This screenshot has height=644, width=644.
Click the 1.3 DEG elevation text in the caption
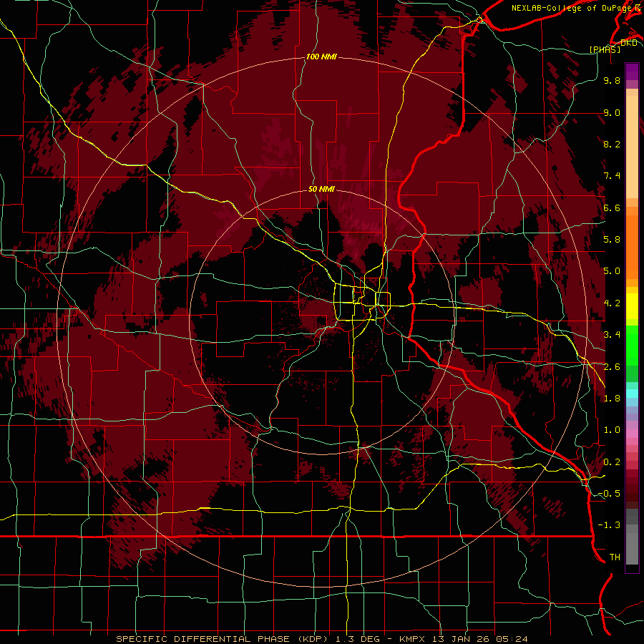click(x=358, y=639)
